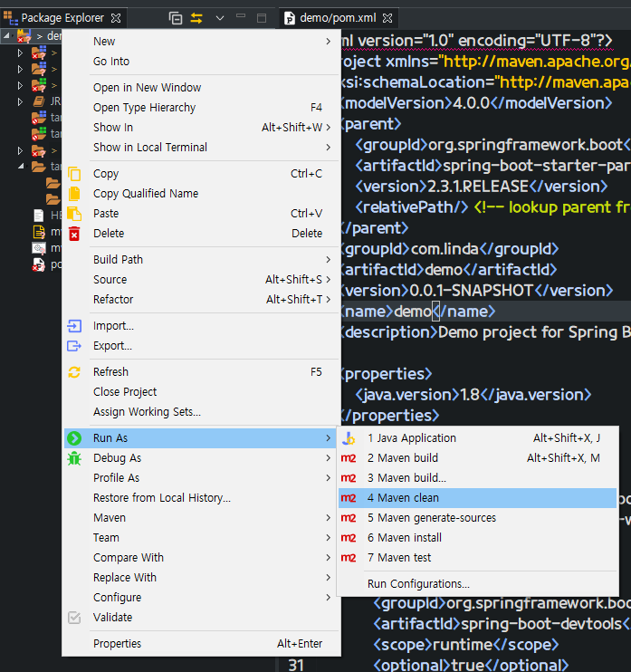Run 7 Maven test
The image size is (631, 672).
coord(478,558)
